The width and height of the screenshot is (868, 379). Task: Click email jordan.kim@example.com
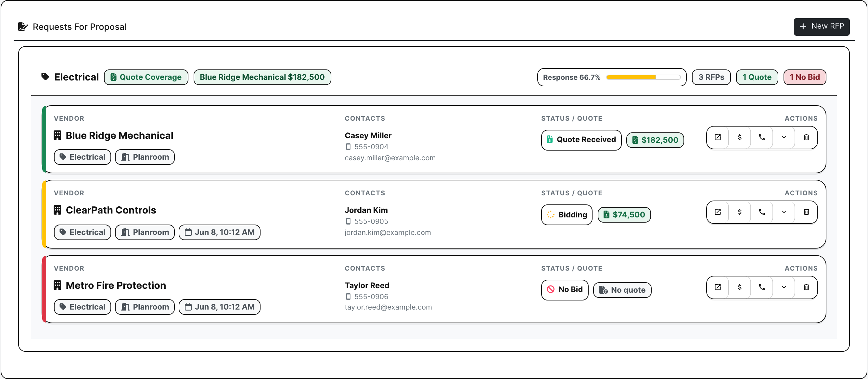388,233
